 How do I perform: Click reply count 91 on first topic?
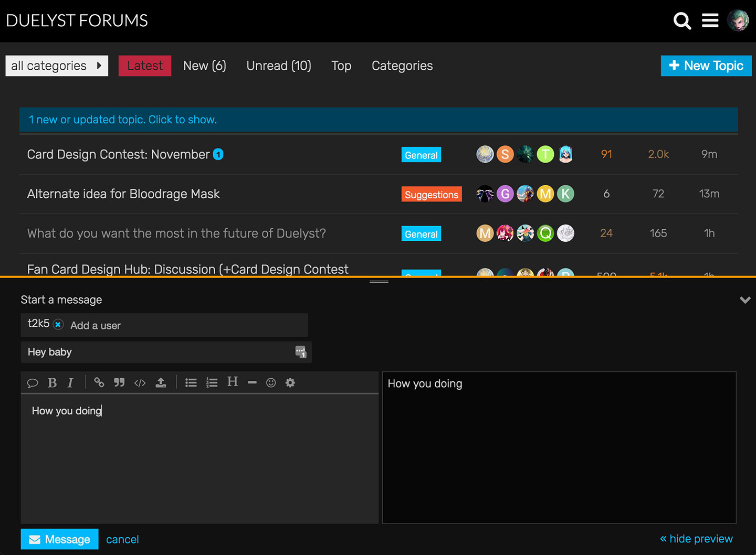[606, 154]
